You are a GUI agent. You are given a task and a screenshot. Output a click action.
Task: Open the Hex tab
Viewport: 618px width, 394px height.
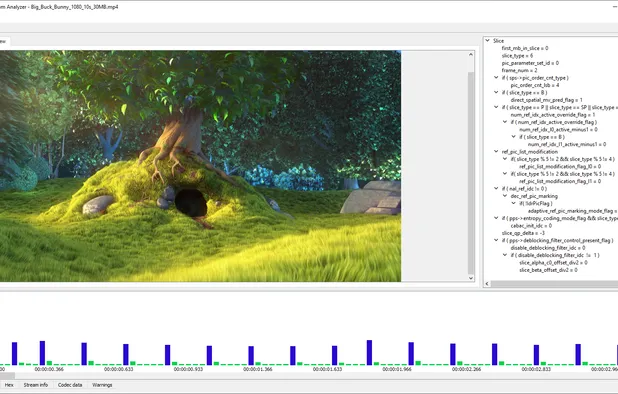tap(9, 385)
